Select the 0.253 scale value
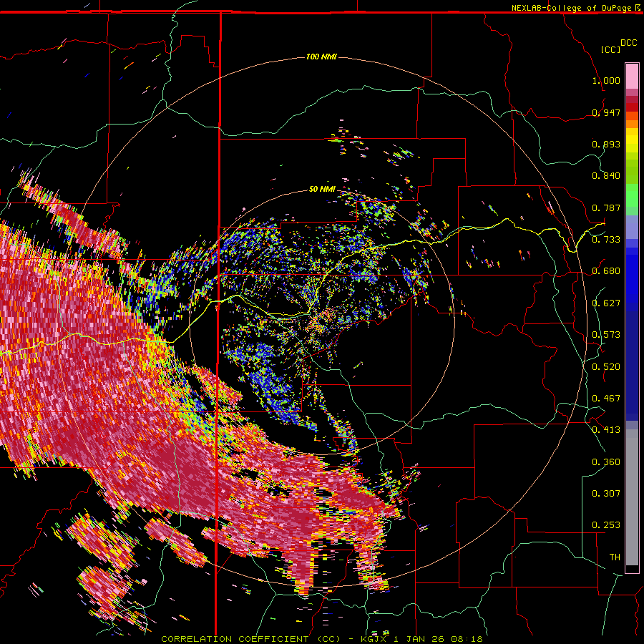 [606, 525]
